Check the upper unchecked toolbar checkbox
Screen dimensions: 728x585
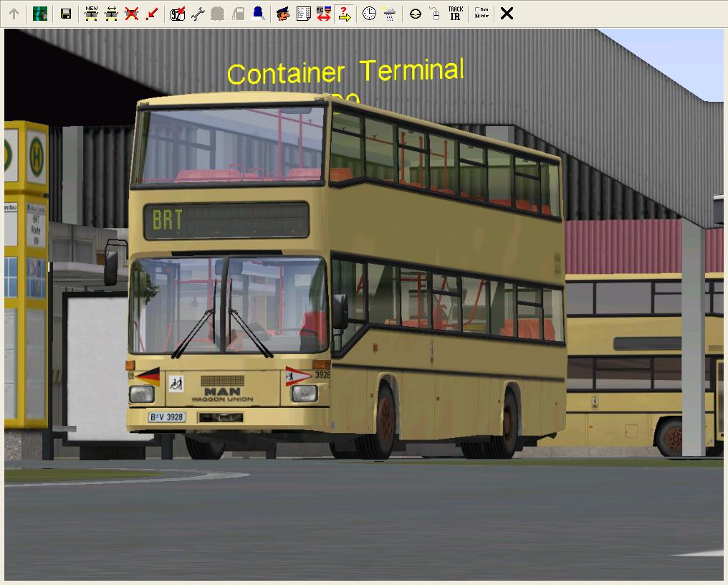[477, 10]
